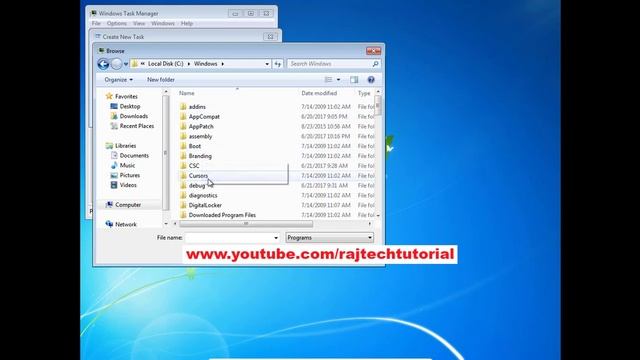Viewport: 640px width, 360px height.
Task: Select the assembly folder icon
Action: [183, 136]
